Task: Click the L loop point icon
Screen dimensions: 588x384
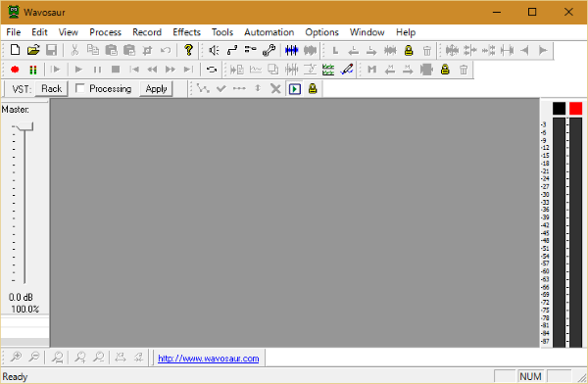Action: tap(335, 50)
